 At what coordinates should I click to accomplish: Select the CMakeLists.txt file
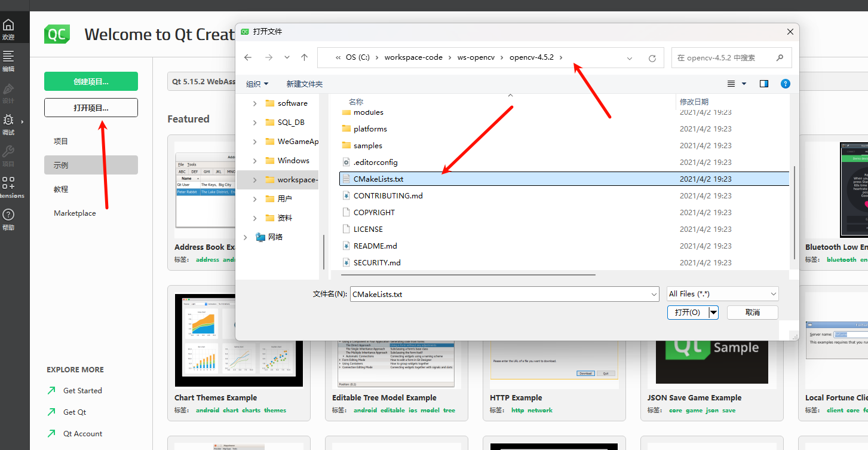point(564,179)
